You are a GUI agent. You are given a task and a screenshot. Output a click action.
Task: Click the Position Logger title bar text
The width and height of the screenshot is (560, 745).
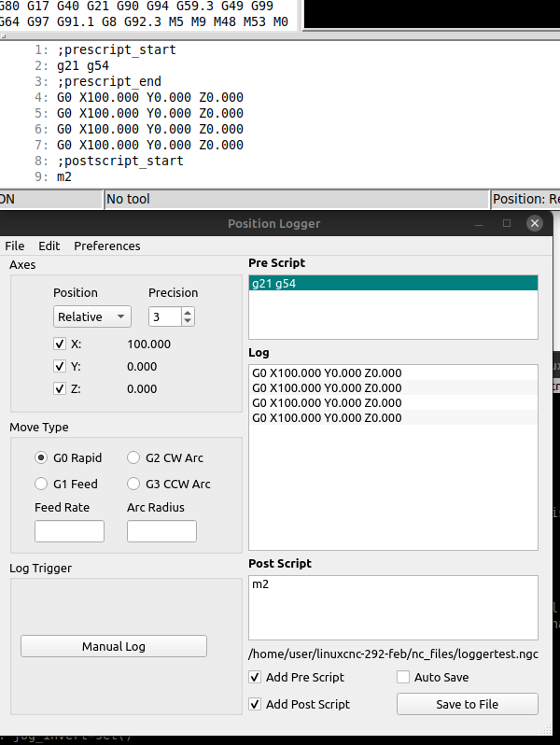tap(274, 223)
